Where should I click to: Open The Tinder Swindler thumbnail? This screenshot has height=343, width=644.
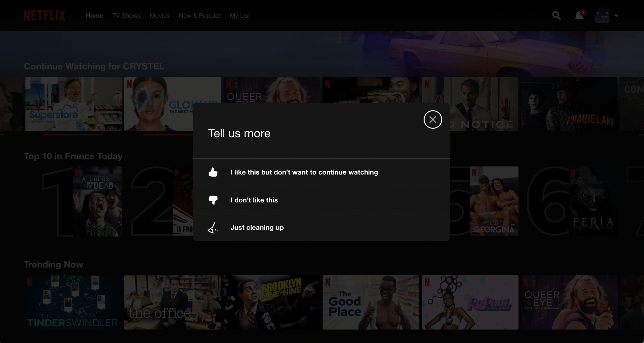73,302
